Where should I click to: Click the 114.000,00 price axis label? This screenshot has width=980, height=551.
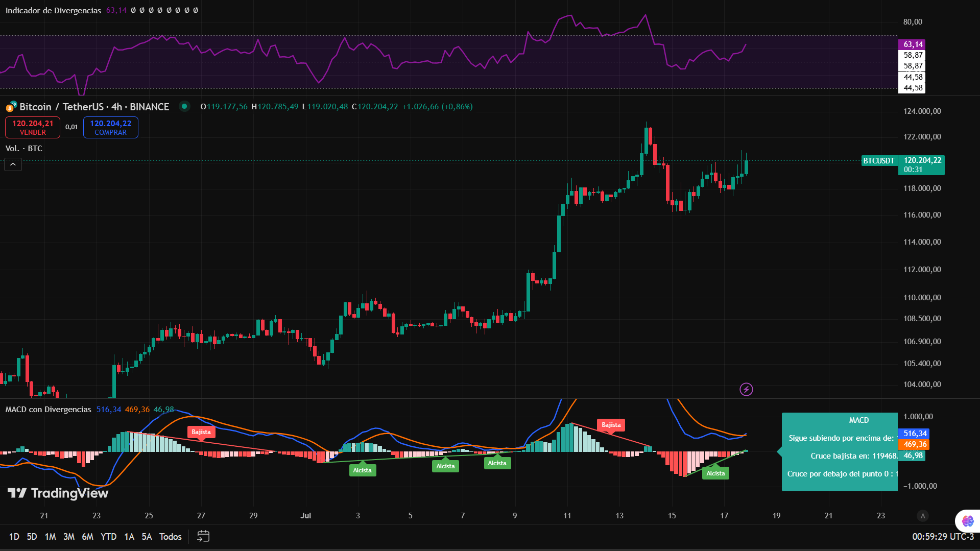tap(922, 242)
